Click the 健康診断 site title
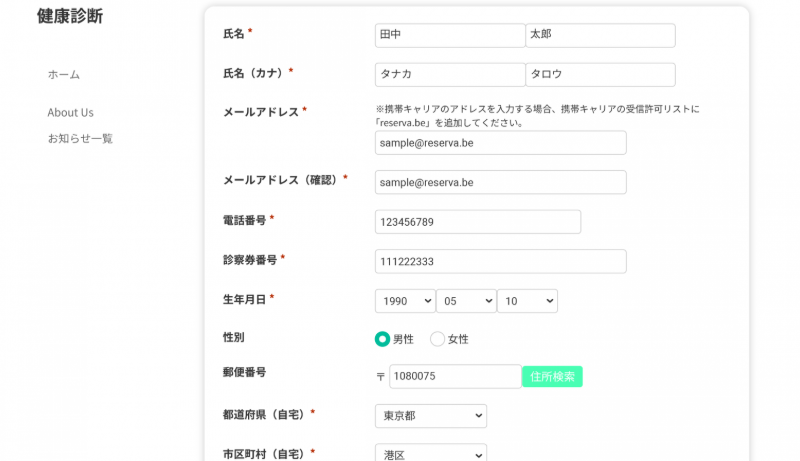Viewport: 800px width, 461px height. coord(69,17)
